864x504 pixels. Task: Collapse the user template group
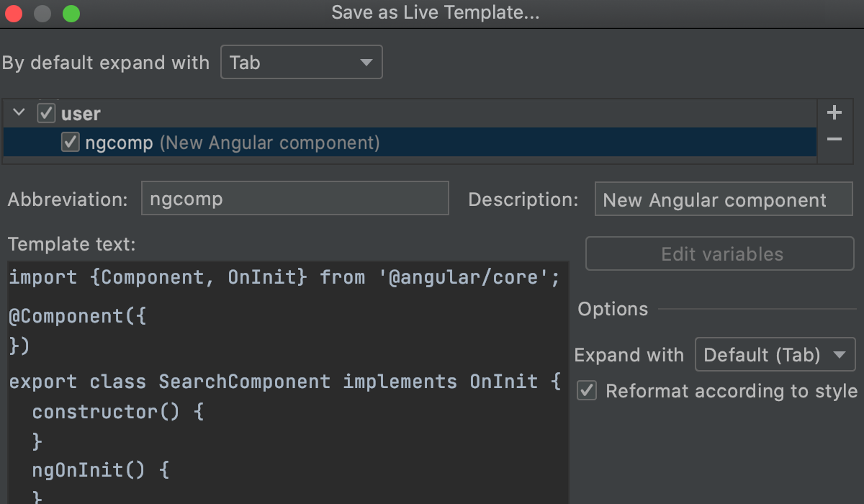[x=19, y=113]
